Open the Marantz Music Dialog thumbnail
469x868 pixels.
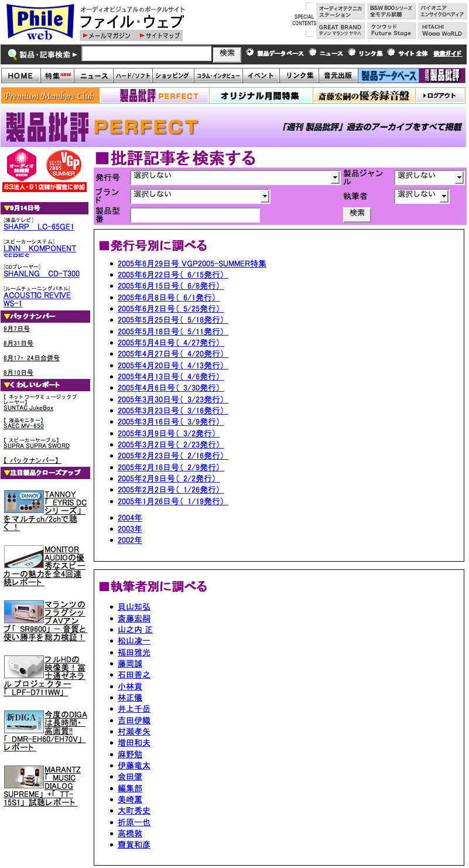pyautogui.click(x=23, y=777)
